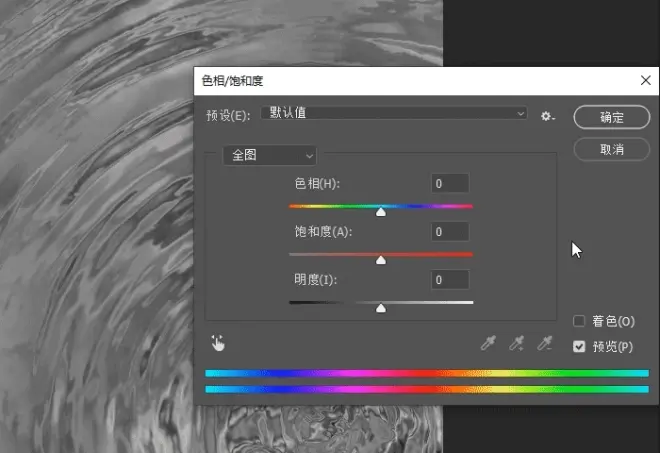Screen dimensions: 660x453
Task: Expand the 全图 channel dropdown
Action: pos(269,155)
